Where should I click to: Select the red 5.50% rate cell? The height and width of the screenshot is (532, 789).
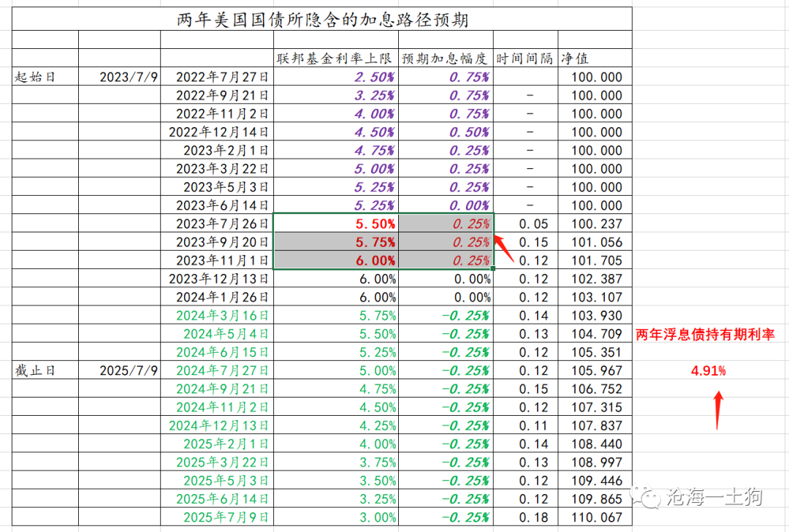click(x=335, y=224)
